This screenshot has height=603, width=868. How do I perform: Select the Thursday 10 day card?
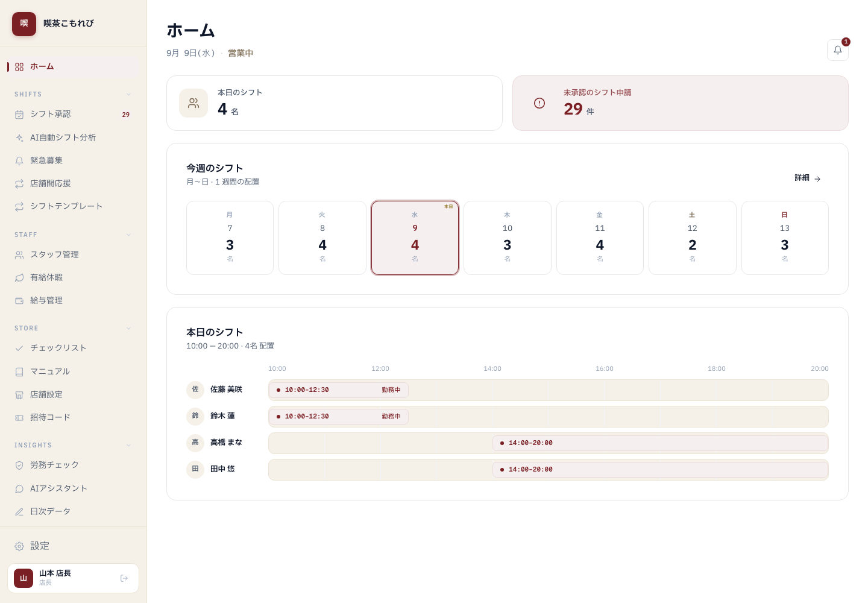pyautogui.click(x=508, y=238)
